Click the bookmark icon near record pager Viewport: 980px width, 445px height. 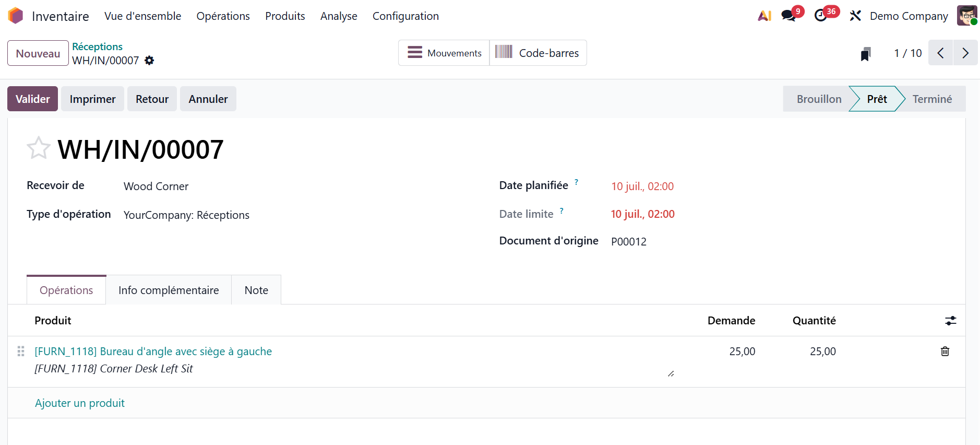click(866, 54)
